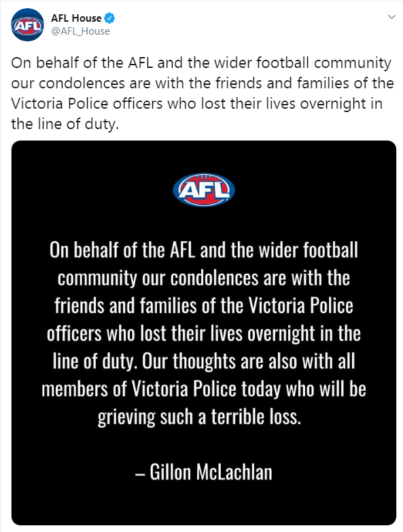This screenshot has width=403, height=532.
Task: Expand the tweet options chevron
Action: point(391,17)
